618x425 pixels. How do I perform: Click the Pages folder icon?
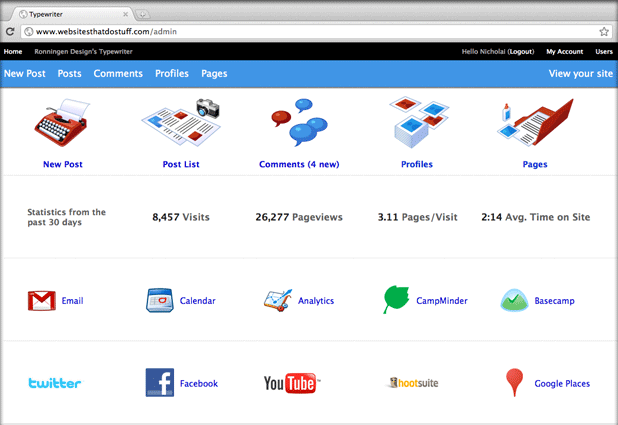coord(535,122)
